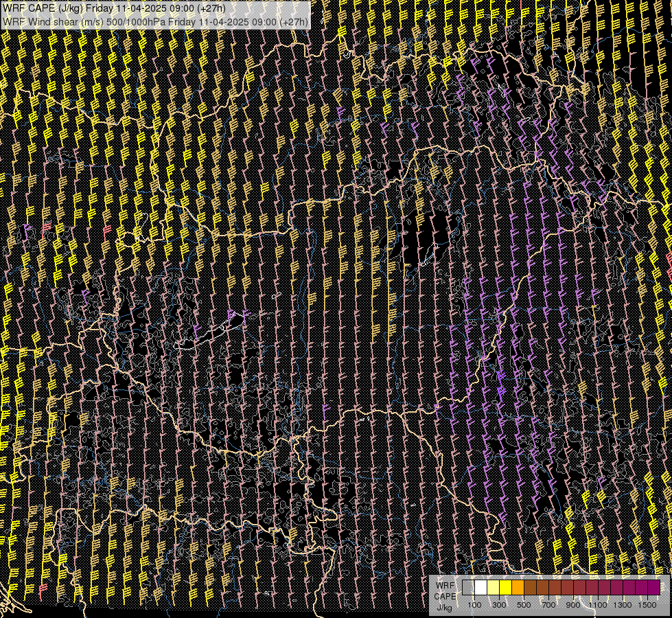This screenshot has height=618, width=672.
Task: Click the '900' legend label
Action: [x=573, y=605]
